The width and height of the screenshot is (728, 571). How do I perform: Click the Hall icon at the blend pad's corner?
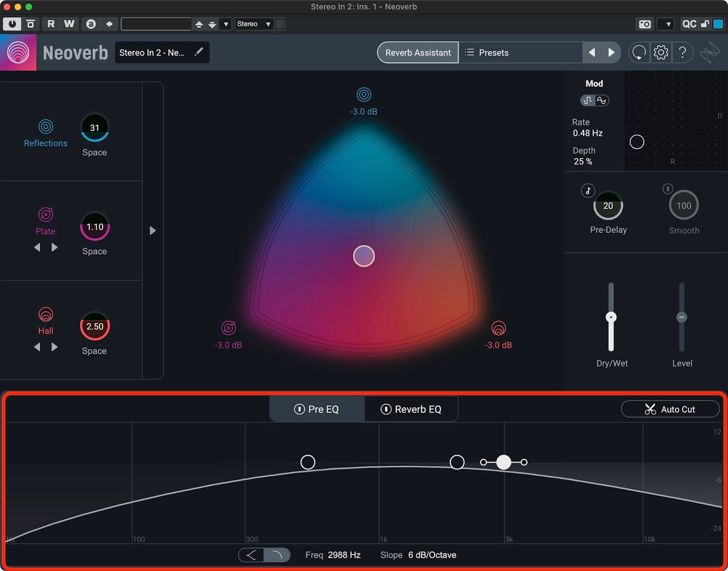499,328
